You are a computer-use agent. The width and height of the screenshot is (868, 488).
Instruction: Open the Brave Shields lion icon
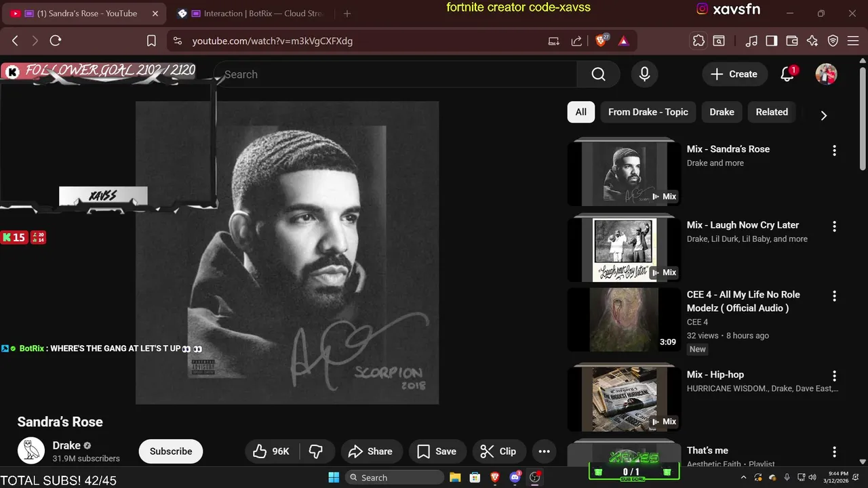[601, 41]
